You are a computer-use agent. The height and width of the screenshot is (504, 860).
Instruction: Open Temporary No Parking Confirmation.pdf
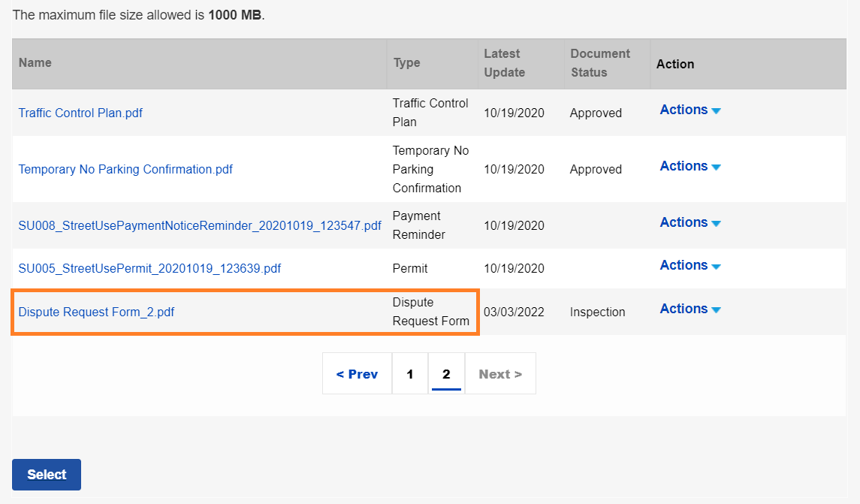click(x=125, y=170)
